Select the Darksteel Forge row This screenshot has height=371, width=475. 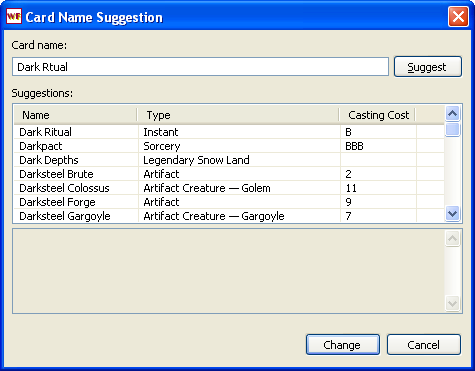pyautogui.click(x=229, y=202)
